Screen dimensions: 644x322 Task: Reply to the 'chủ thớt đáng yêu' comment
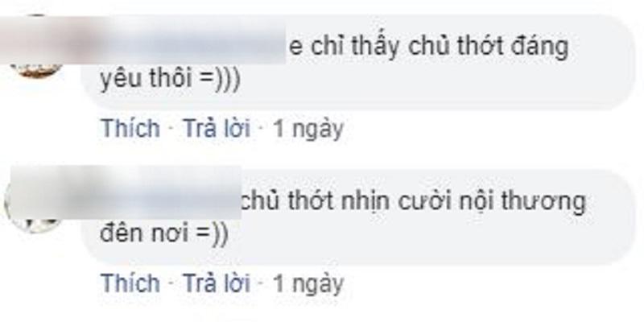tap(216, 129)
